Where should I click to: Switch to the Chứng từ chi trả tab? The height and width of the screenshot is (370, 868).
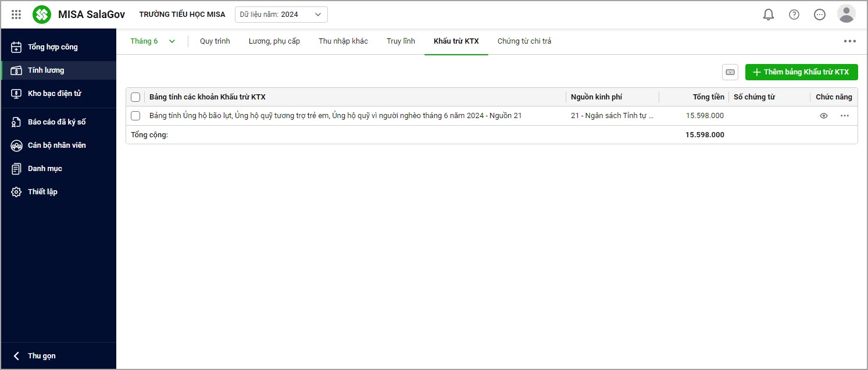(x=524, y=41)
